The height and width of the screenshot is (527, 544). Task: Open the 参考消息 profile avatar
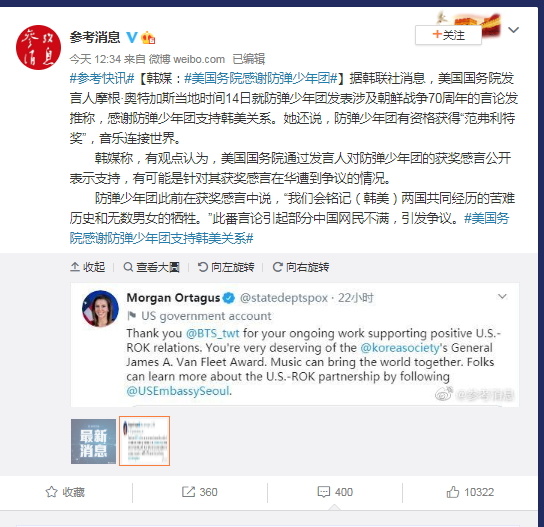[x=38, y=47]
